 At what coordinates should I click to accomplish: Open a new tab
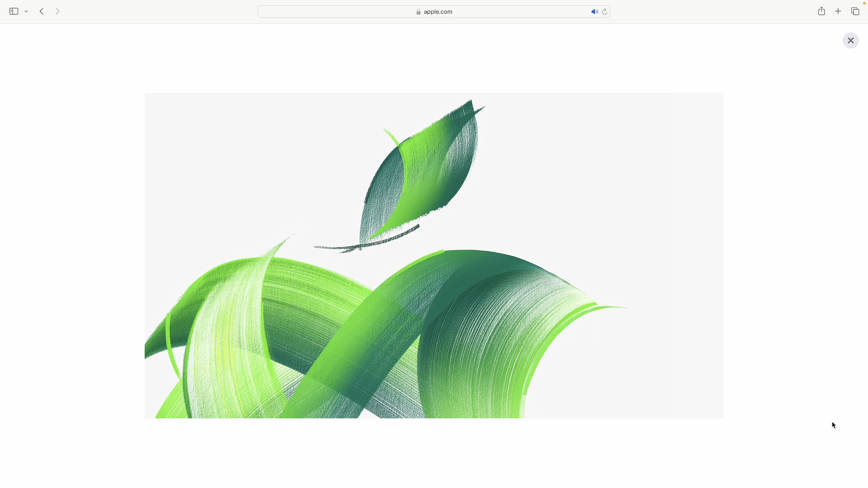pos(838,12)
